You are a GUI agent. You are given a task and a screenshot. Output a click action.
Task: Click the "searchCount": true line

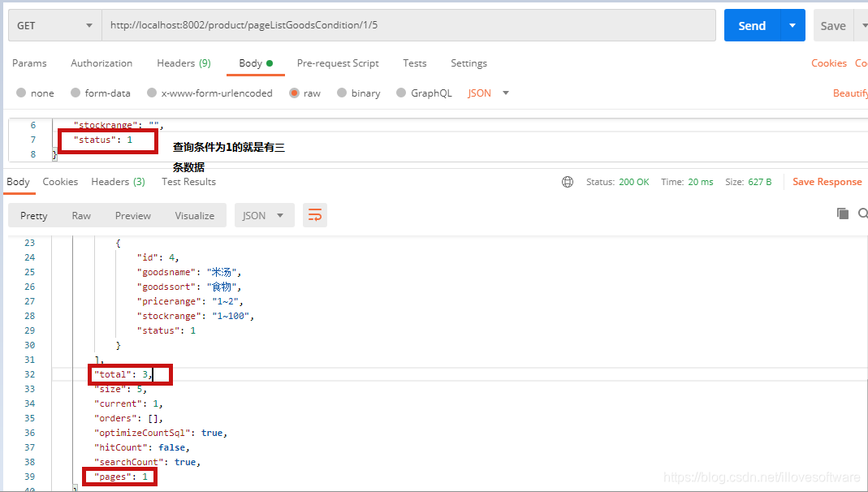[147, 462]
